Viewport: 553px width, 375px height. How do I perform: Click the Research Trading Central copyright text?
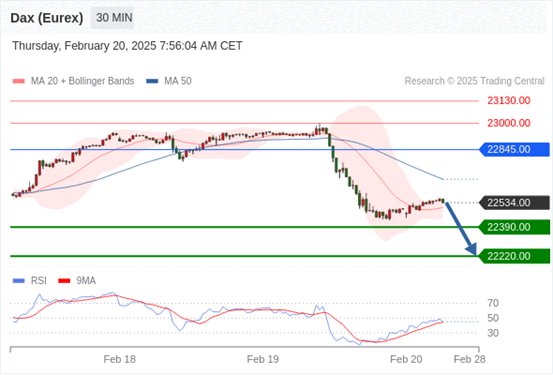tap(474, 81)
